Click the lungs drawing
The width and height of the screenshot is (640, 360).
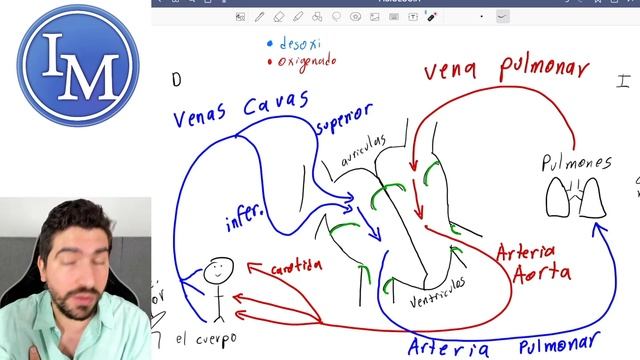(x=576, y=198)
